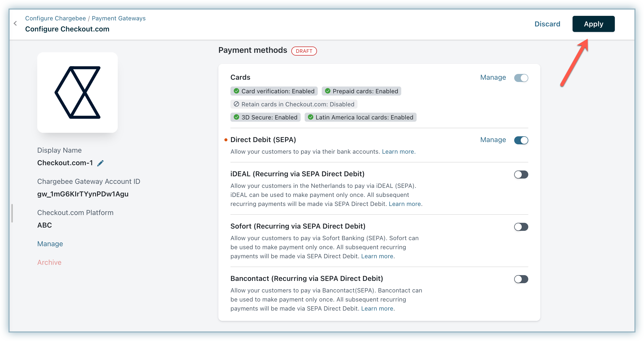Click the back chevron arrow
The height and width of the screenshot is (341, 644).
(x=15, y=24)
